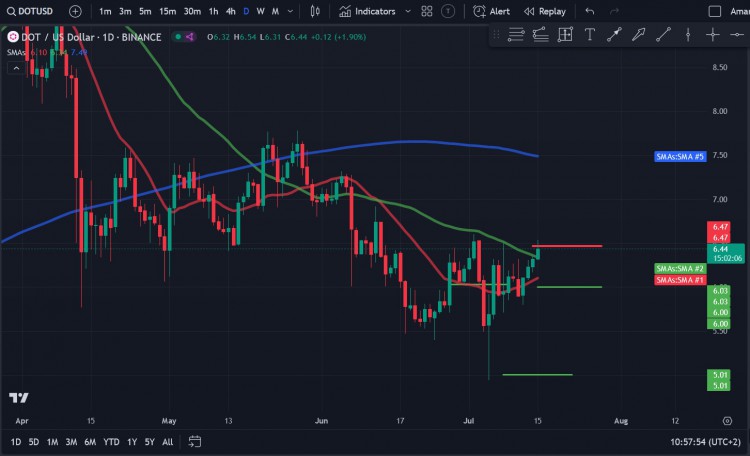The width and height of the screenshot is (750, 456).
Task: Switch to the 1m interval
Action: coord(105,11)
